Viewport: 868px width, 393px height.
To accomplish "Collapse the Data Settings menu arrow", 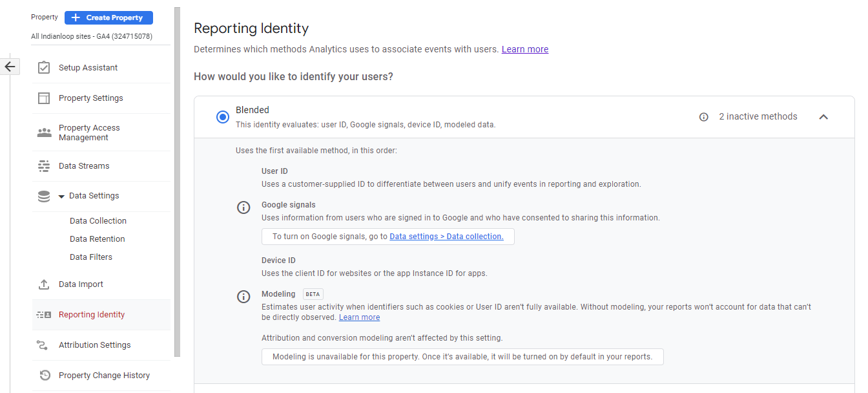I will click(61, 197).
